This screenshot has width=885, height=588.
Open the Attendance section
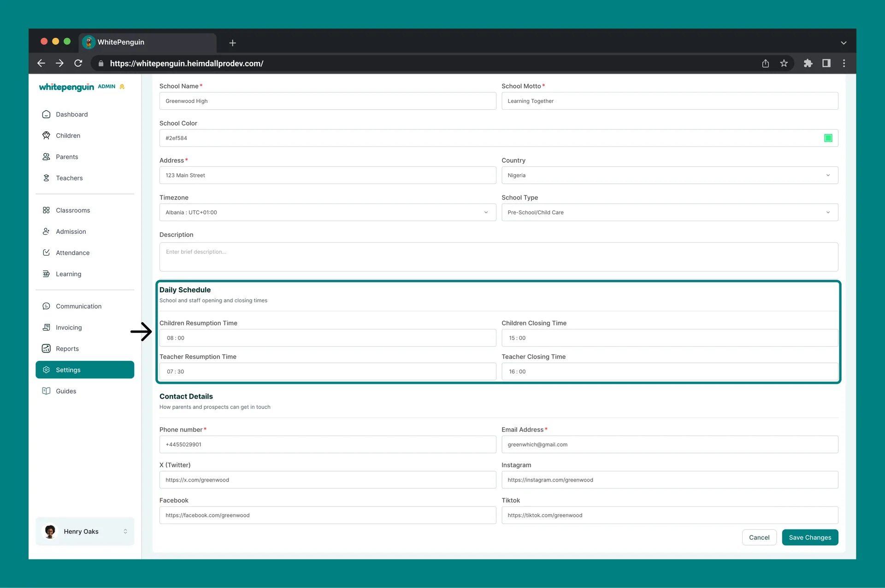point(85,253)
